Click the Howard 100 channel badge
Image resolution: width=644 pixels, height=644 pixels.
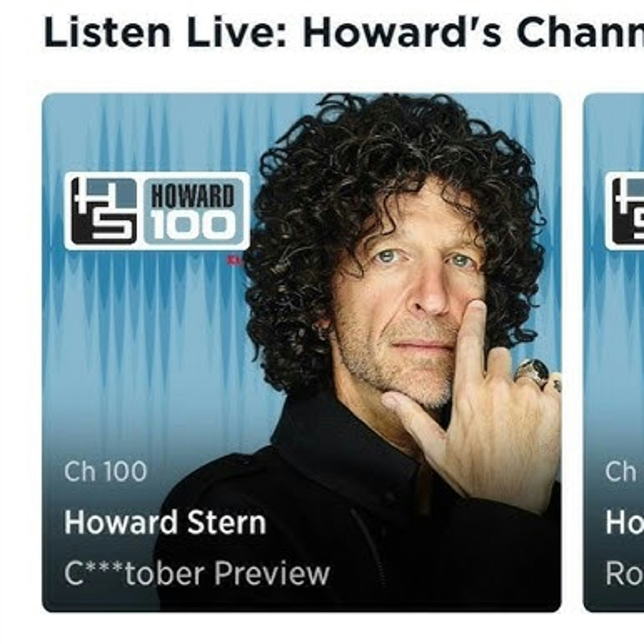(157, 211)
